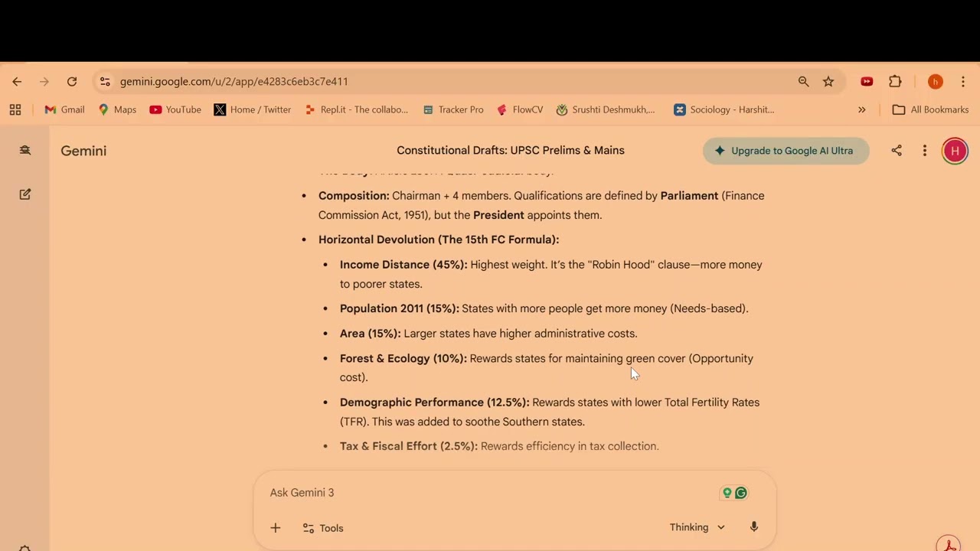Click the Income Distance (45%) heading
The width and height of the screenshot is (980, 551).
(403, 265)
